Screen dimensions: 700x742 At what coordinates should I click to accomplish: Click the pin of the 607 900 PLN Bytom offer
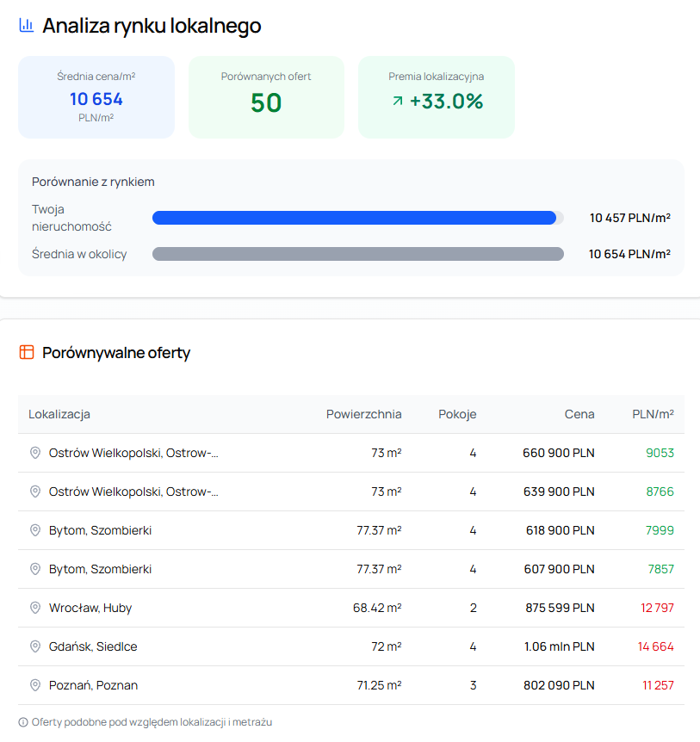tap(35, 569)
